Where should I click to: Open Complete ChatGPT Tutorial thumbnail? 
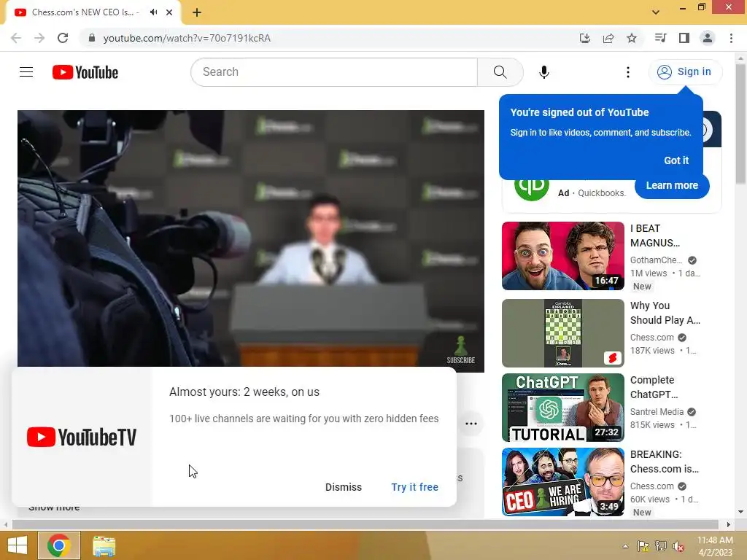click(562, 408)
